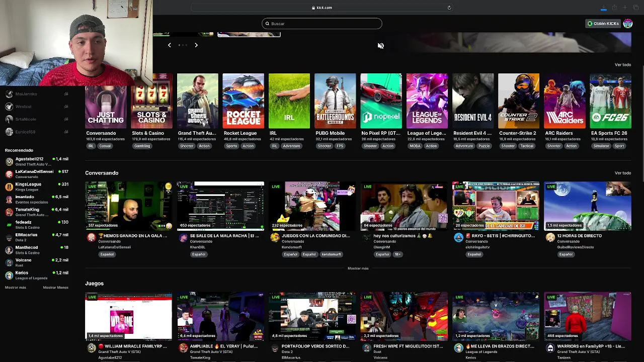Open the Resident Evil 4 category cover

(473, 101)
